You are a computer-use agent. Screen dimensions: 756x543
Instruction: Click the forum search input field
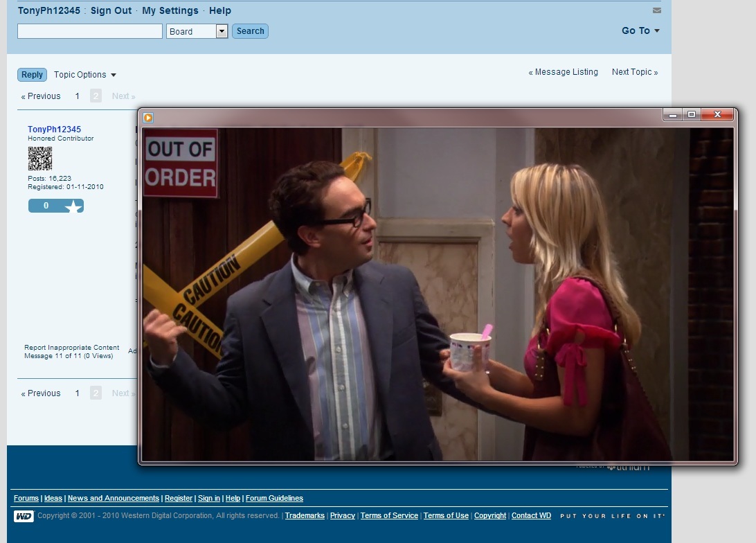[x=90, y=31]
